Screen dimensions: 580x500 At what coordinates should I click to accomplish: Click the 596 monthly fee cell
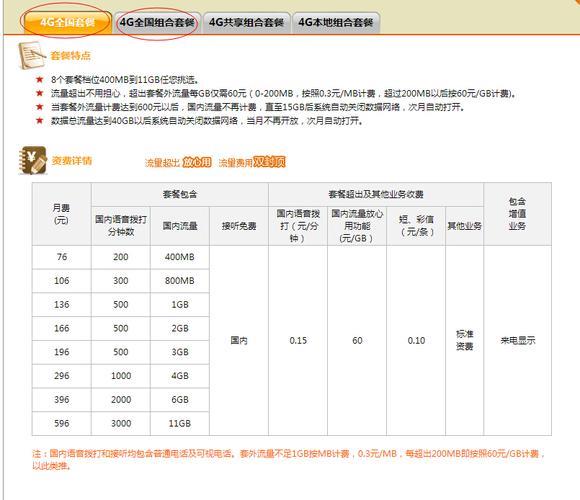pyautogui.click(x=61, y=423)
